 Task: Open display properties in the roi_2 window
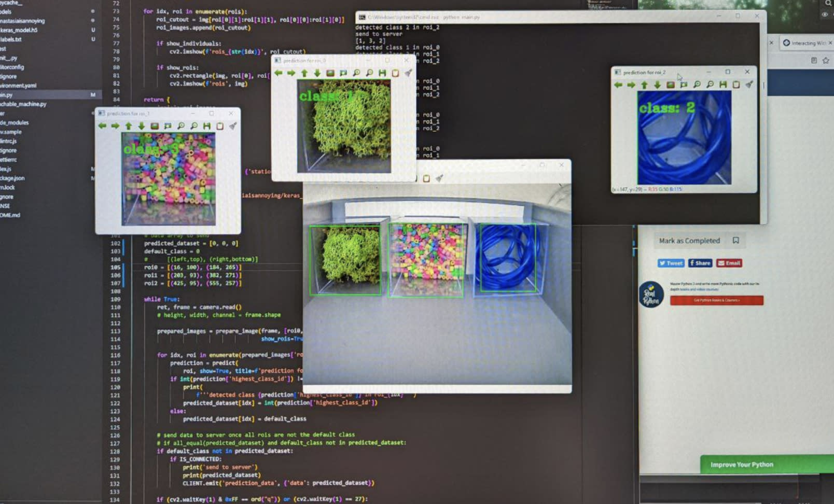[749, 85]
